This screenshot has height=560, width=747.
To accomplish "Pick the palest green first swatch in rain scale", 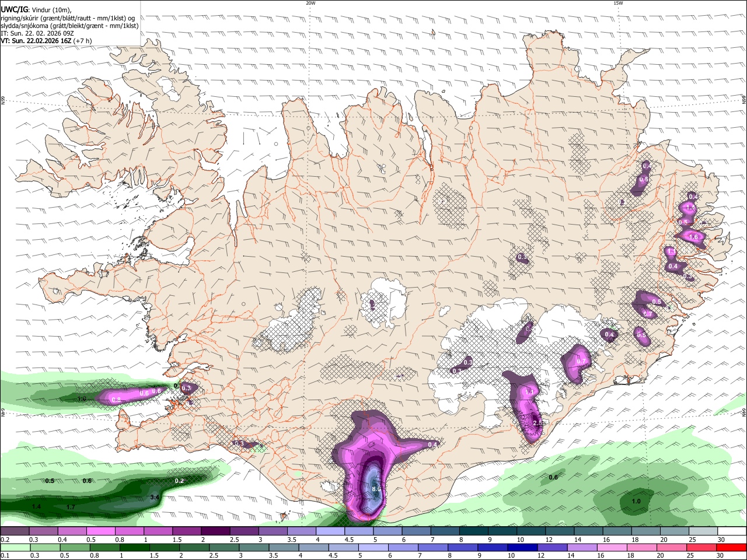I will [x=15, y=548].
